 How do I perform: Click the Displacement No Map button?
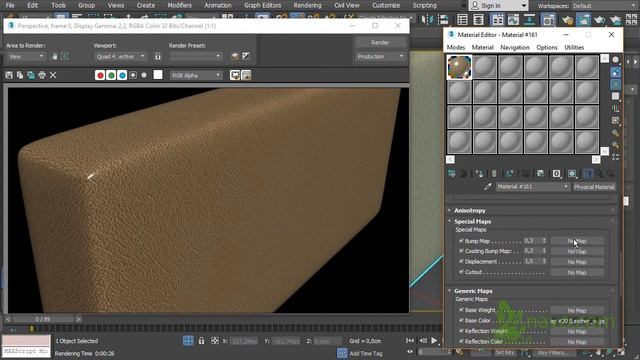[577, 262]
